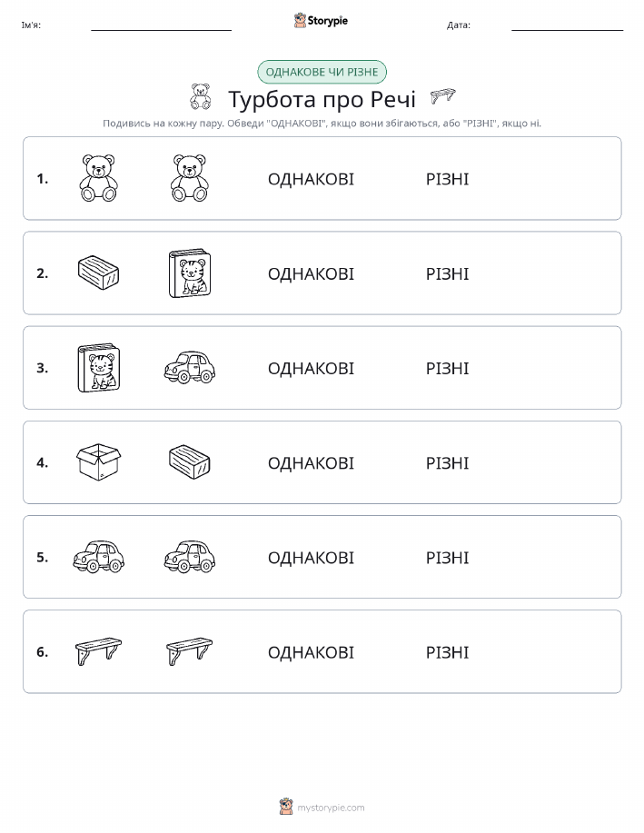Click the wooden block in row 2
The height and width of the screenshot is (833, 644).
(x=98, y=272)
